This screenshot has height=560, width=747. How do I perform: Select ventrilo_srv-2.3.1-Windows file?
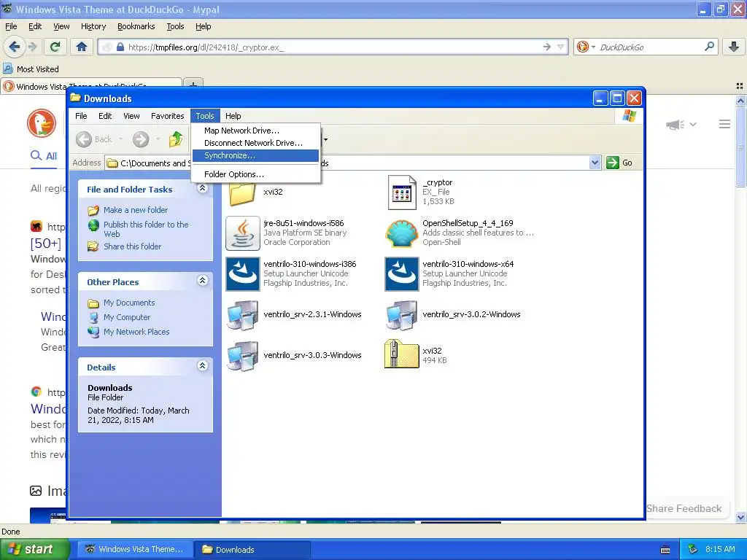(243, 315)
